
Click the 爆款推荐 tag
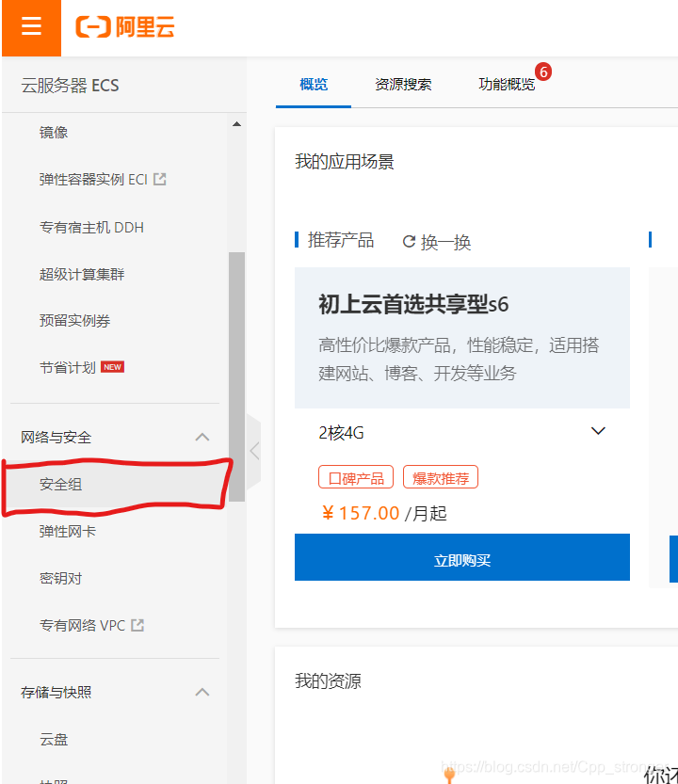(441, 477)
